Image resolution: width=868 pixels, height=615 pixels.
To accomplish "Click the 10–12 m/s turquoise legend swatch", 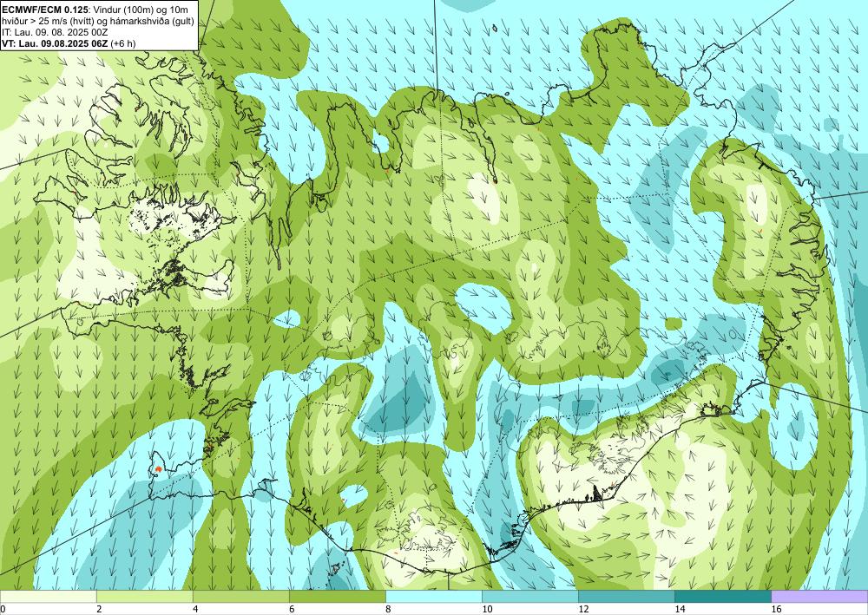I will 530,597.
